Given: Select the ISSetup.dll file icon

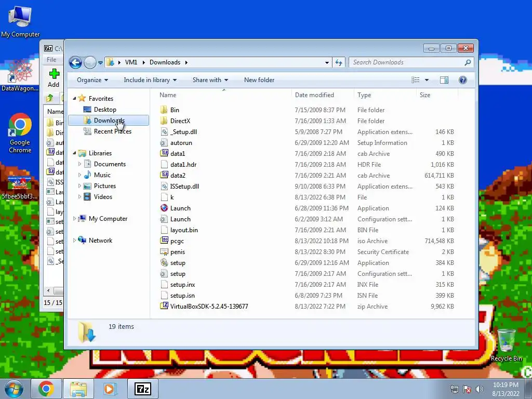Looking at the screenshot, I should pyautogui.click(x=164, y=187).
